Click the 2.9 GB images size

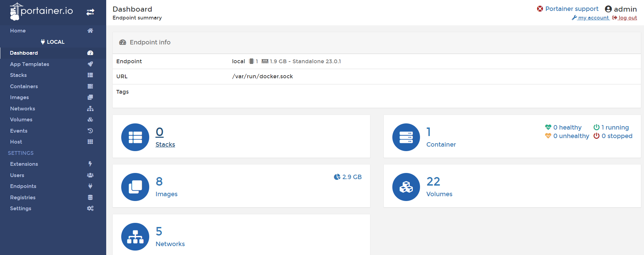(x=348, y=177)
